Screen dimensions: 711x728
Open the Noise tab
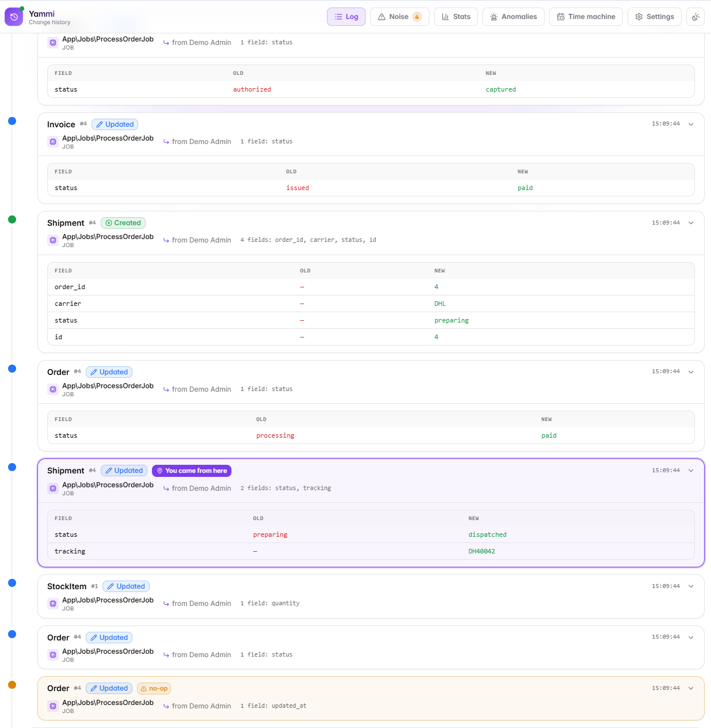(x=400, y=17)
